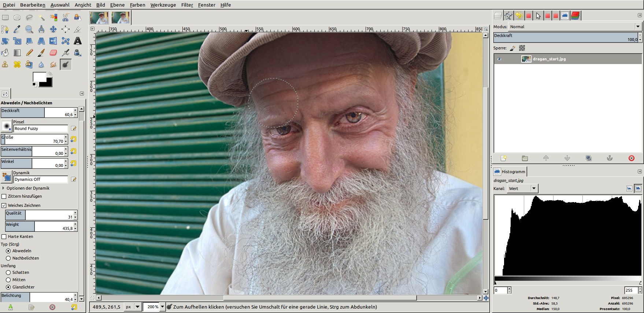Click the white foreground color swatch
This screenshot has height=313, width=644.
pos(39,77)
